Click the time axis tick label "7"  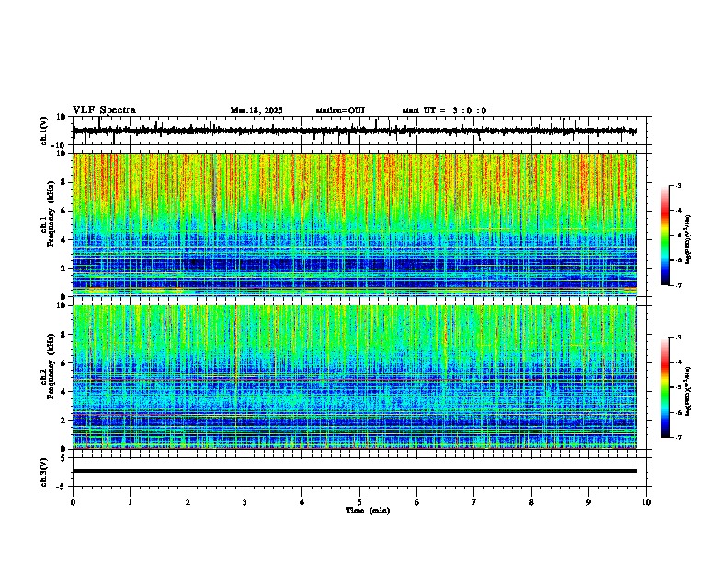pos(474,502)
